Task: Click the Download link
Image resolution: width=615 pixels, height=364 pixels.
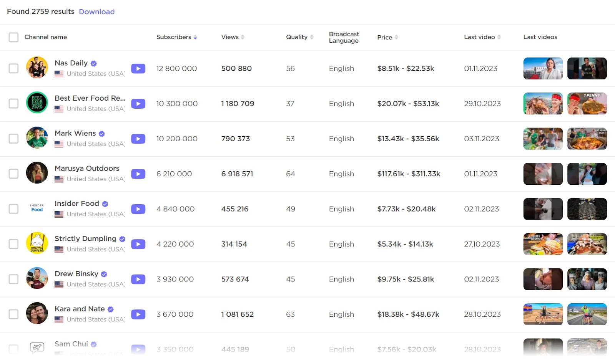Action: 96,12
